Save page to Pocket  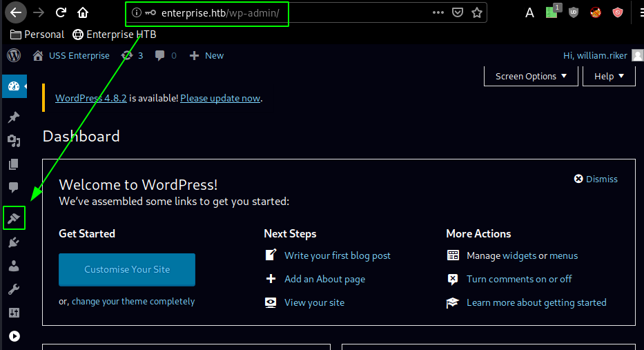[458, 12]
